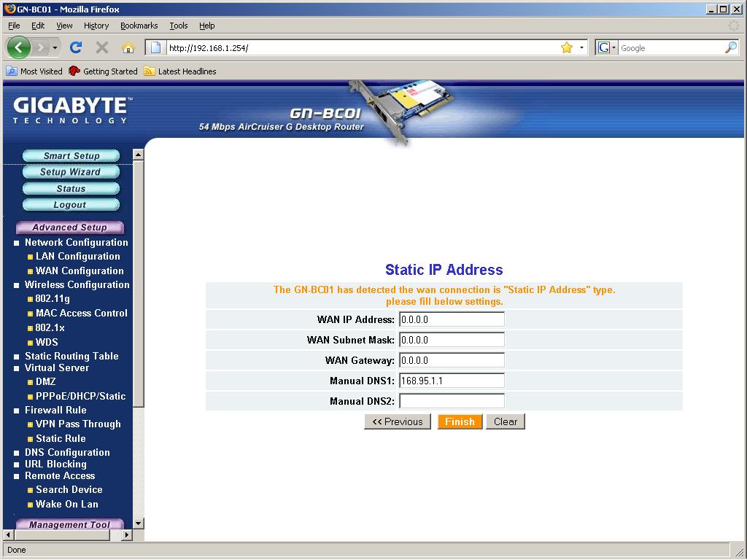Open the router Status page
The height and width of the screenshot is (560, 747).
tap(71, 189)
